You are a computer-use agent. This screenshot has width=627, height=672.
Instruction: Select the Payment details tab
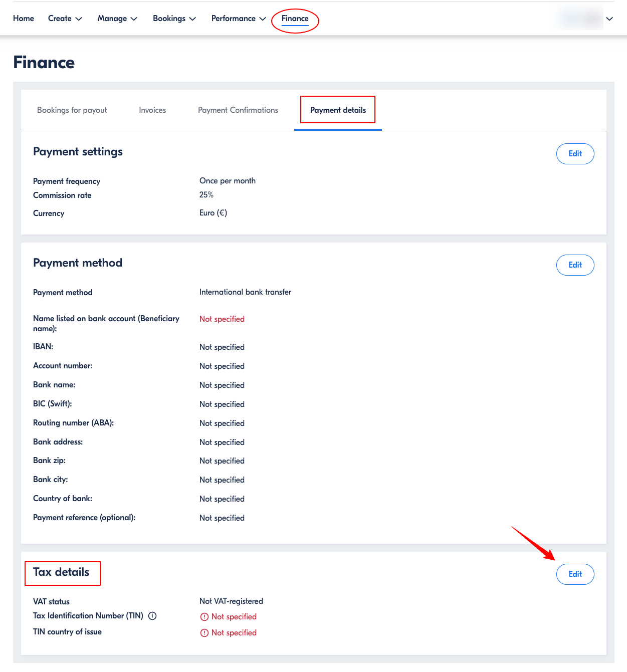click(338, 110)
